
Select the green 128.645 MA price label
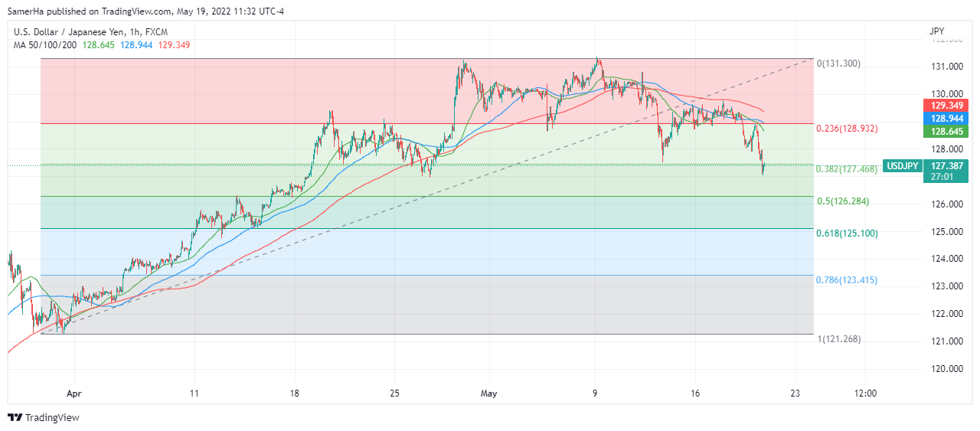(949, 132)
